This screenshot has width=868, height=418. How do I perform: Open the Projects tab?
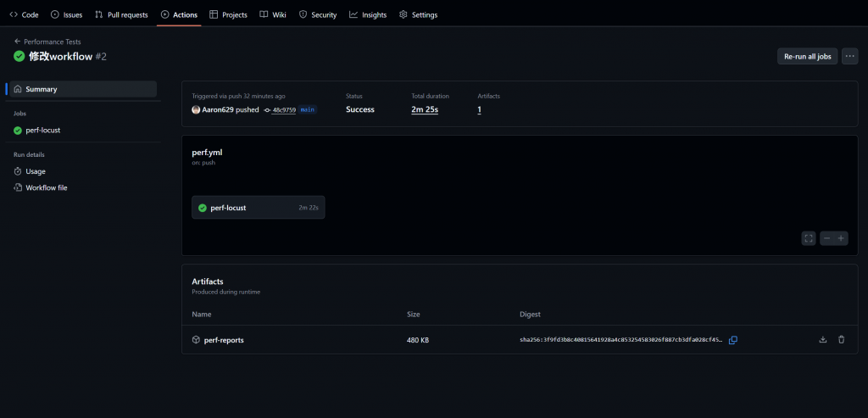(228, 15)
